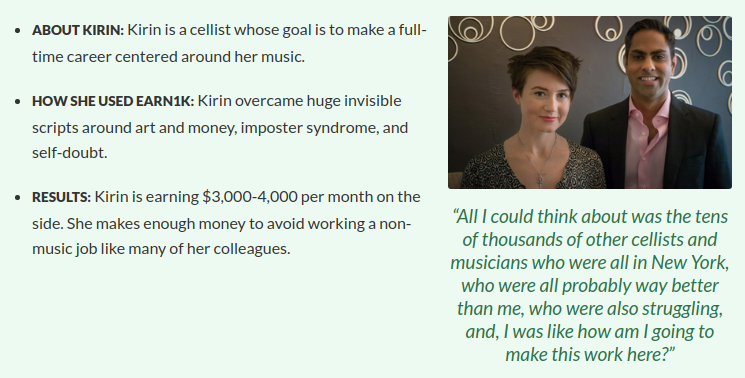Click the word "cellist" in the first bullet

tap(210, 30)
